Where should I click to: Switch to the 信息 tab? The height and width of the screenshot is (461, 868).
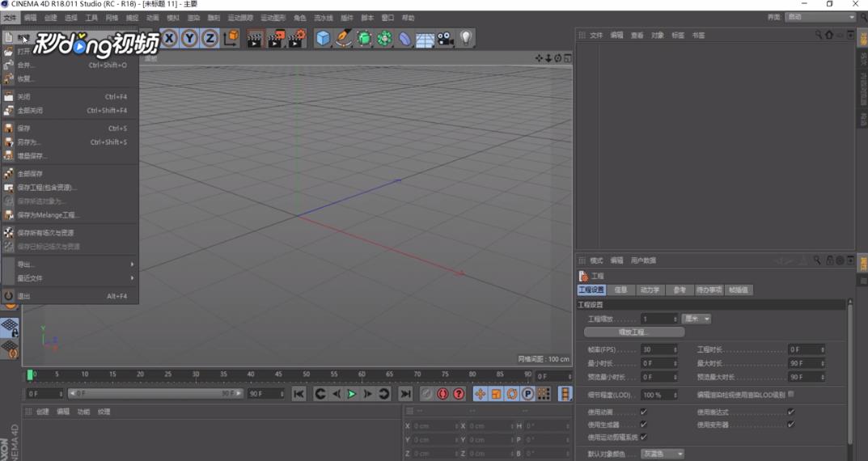pyautogui.click(x=621, y=290)
